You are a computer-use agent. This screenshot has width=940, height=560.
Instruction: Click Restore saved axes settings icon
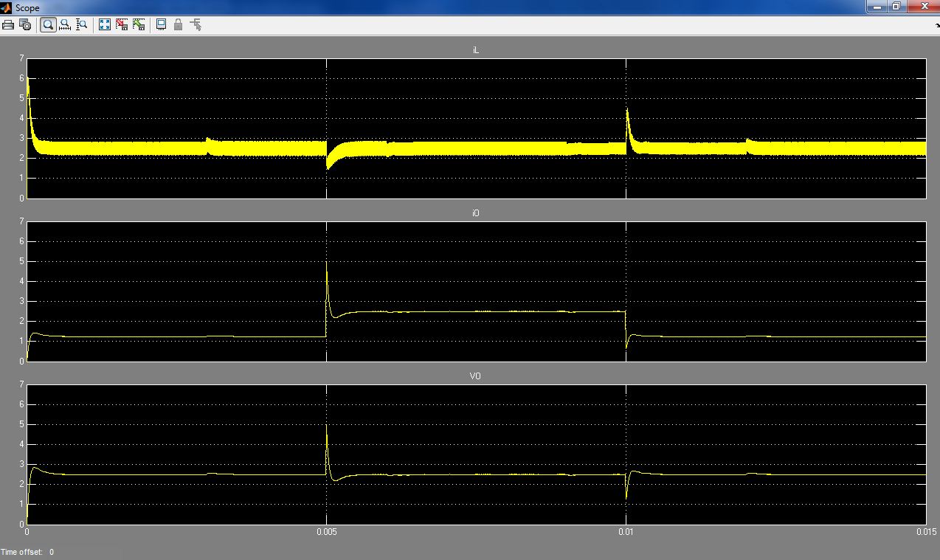tap(139, 24)
